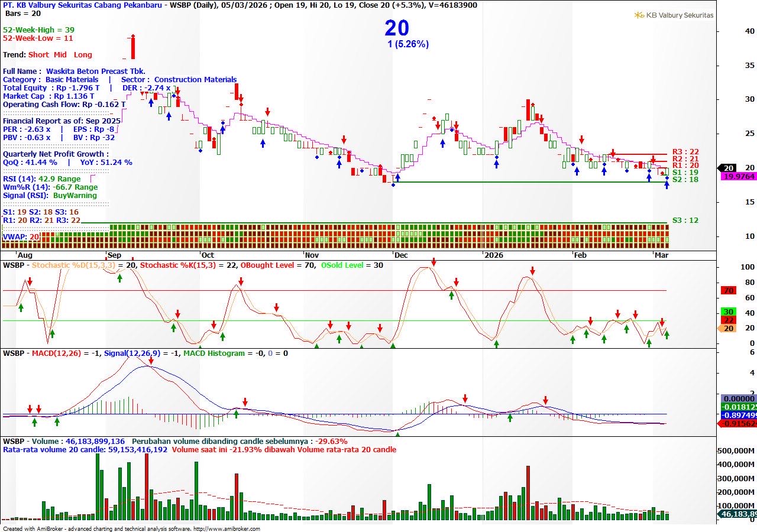Click the "Bars = 20" label

(23, 13)
